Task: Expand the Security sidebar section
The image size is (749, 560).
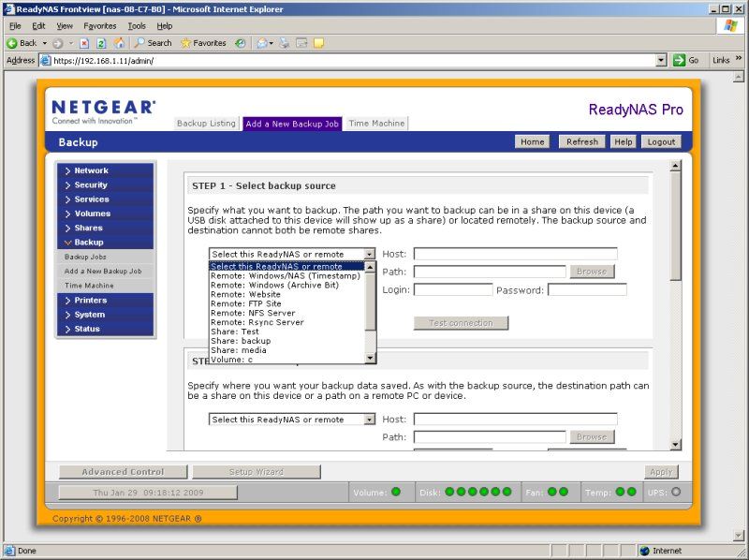Action: (105, 184)
